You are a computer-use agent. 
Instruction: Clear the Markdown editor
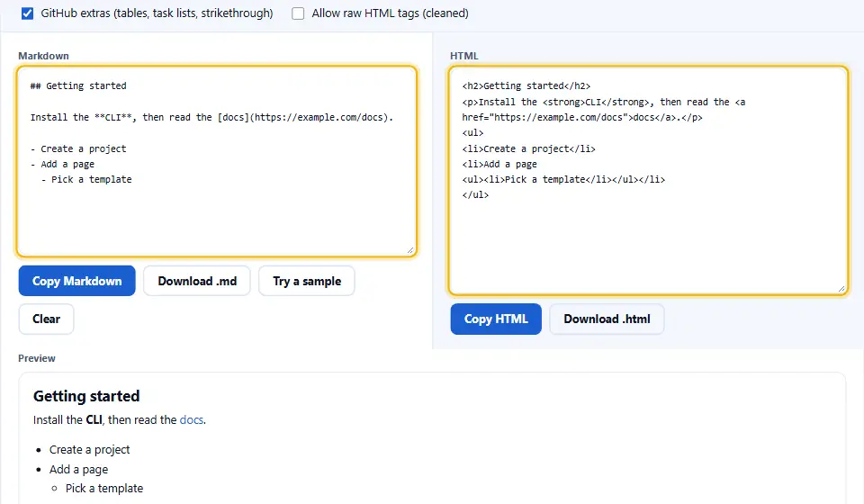coord(46,319)
